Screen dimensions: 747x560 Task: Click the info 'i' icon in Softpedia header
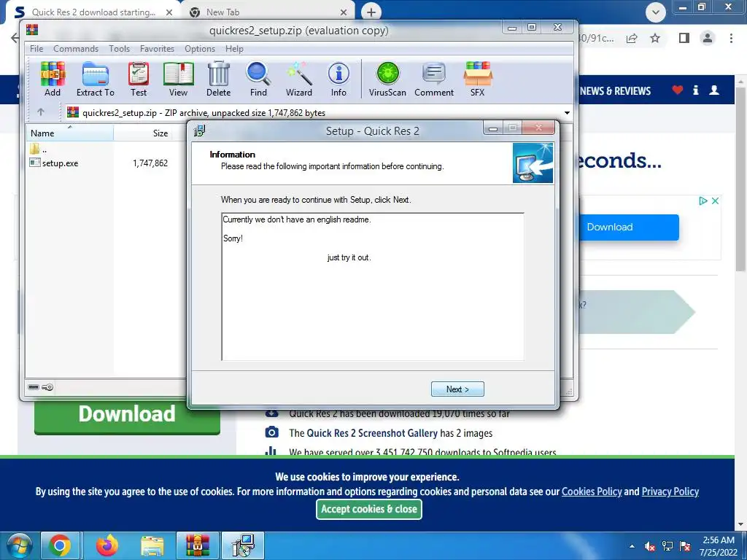(x=695, y=90)
